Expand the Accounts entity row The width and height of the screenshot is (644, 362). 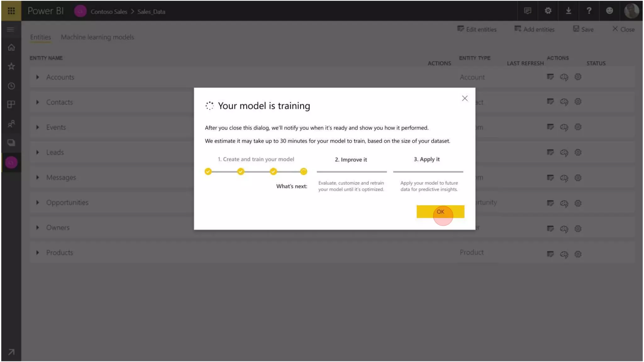(x=37, y=77)
